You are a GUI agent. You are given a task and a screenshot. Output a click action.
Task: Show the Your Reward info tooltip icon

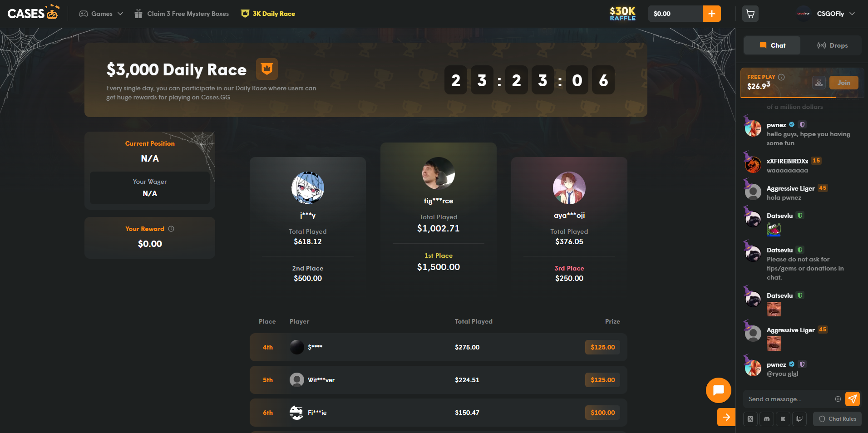[171, 229]
